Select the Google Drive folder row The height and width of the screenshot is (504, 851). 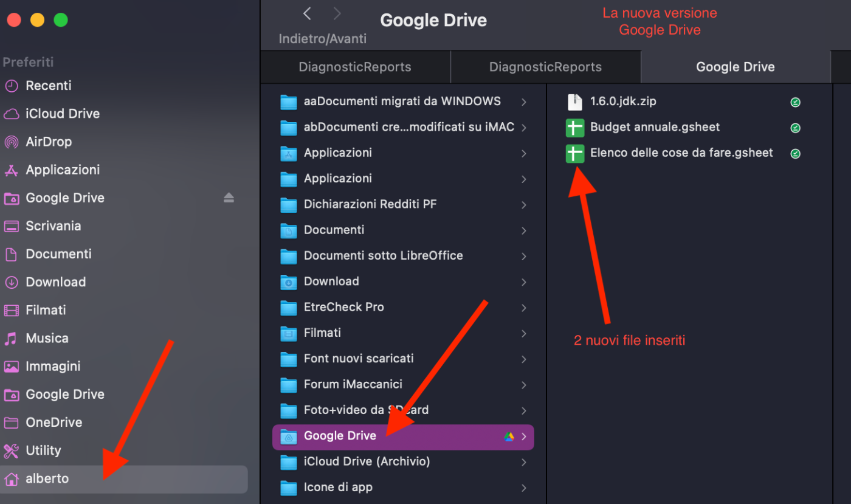pyautogui.click(x=403, y=437)
